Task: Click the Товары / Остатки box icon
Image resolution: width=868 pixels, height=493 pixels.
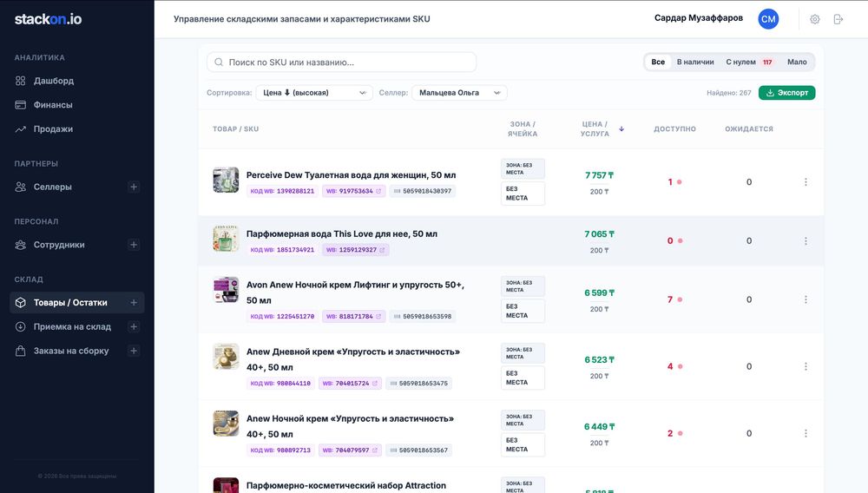Action: [x=21, y=303]
